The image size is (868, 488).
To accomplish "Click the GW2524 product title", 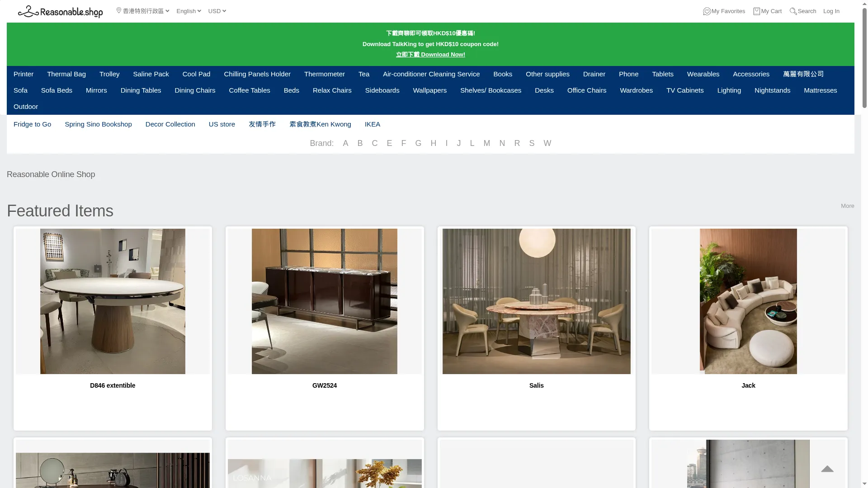I will (325, 385).
